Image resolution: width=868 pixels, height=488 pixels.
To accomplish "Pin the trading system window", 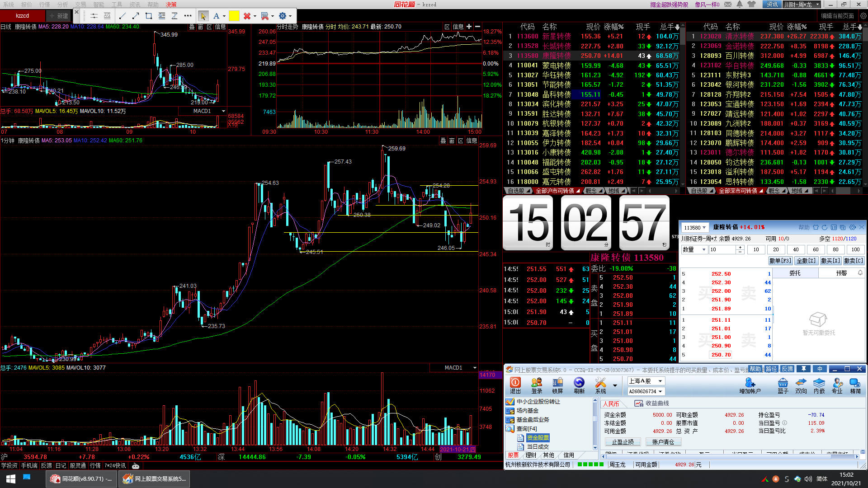I will coord(803,369).
